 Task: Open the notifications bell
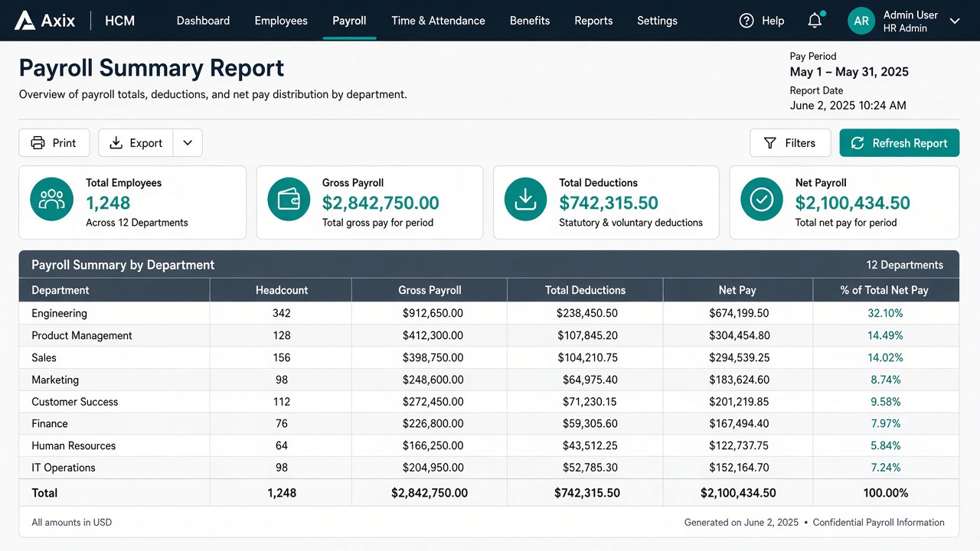pos(815,21)
